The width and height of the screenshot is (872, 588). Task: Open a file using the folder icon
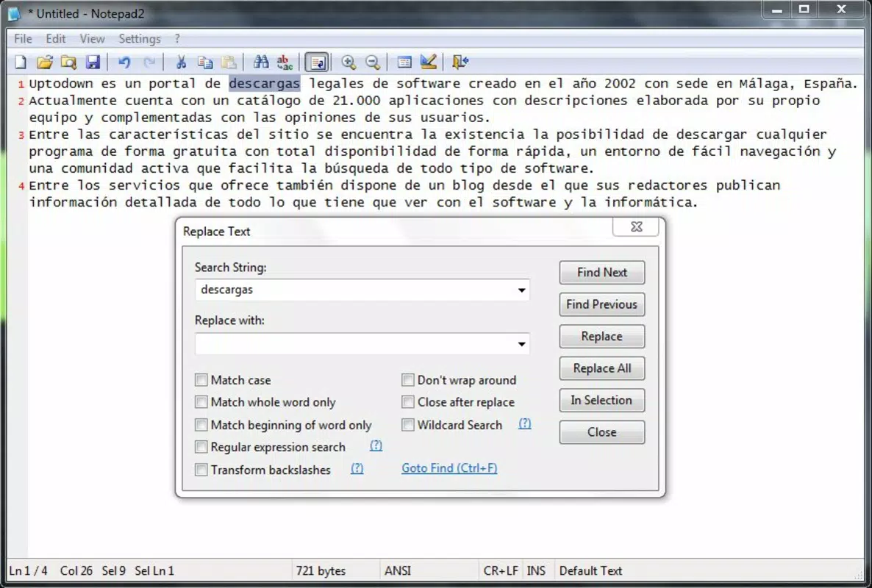pos(45,62)
